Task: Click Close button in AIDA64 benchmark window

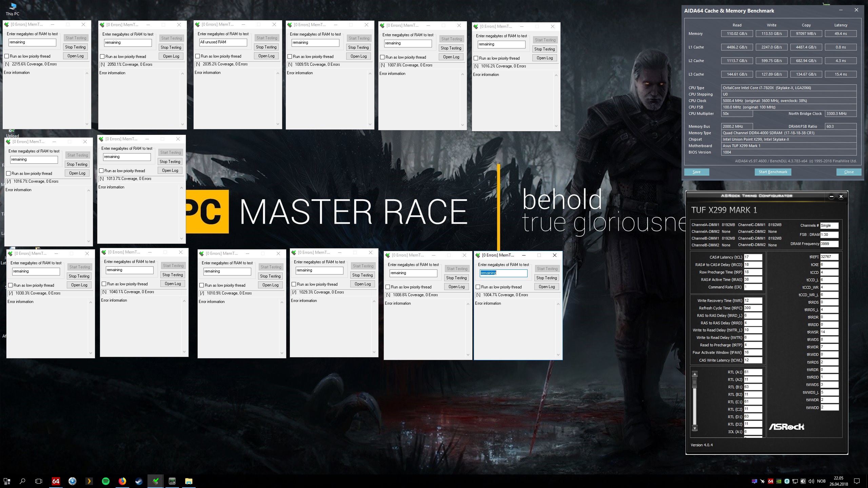Action: point(849,172)
